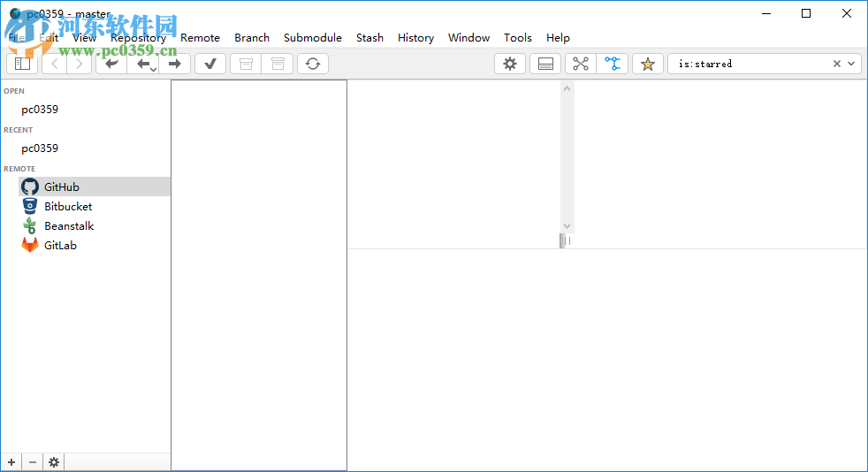868x472 pixels.
Task: Click the vertical scrollbar down arrow
Action: click(567, 226)
